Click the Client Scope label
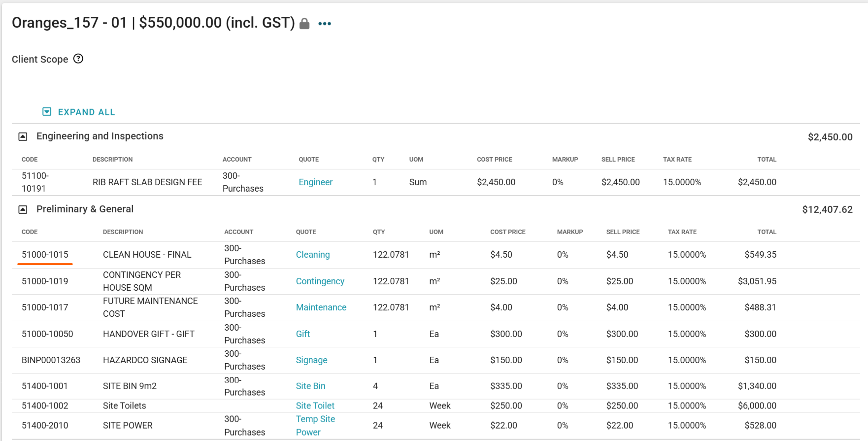Image resolution: width=868 pixels, height=441 pixels. pyautogui.click(x=40, y=59)
